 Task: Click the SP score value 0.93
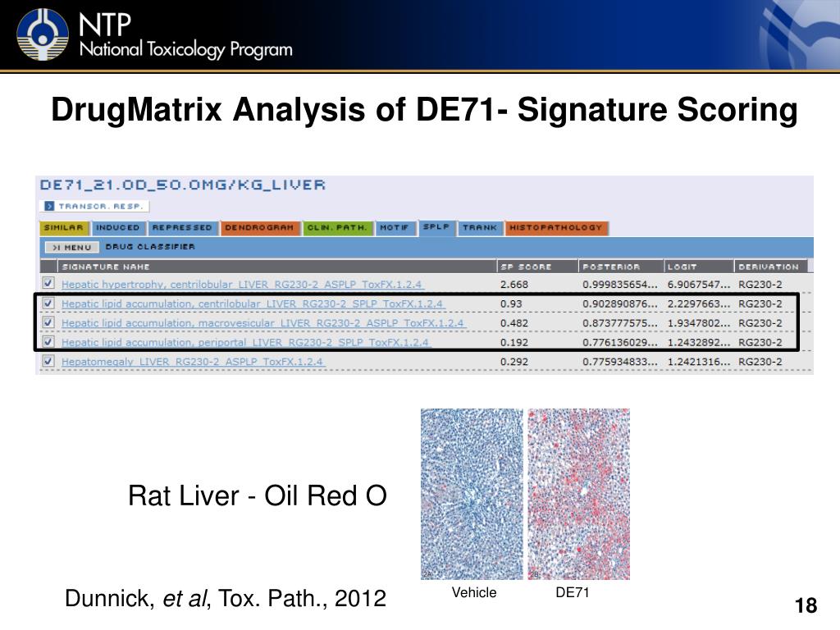(511, 304)
